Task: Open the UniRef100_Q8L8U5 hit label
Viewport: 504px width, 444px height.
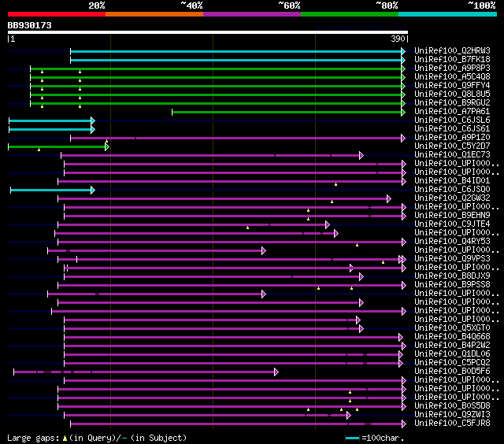Action: 452,94
